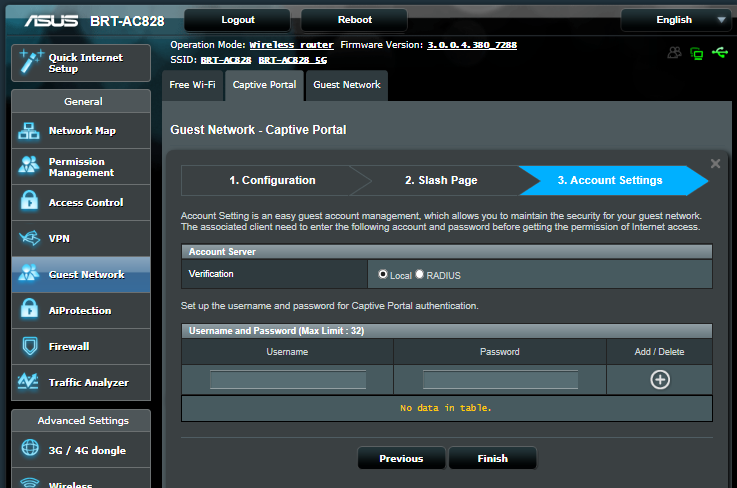Click the USB status icon in header
737x488 pixels.
point(722,53)
